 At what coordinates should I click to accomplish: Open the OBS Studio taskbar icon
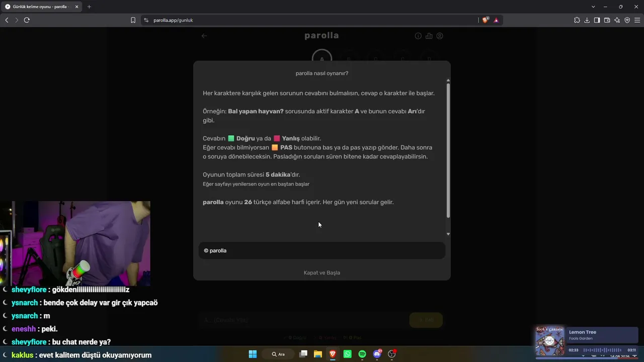(392, 354)
